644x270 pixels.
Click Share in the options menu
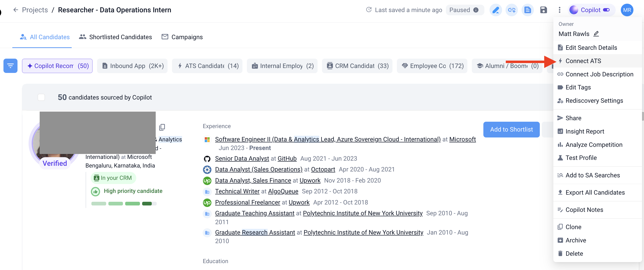click(597, 118)
